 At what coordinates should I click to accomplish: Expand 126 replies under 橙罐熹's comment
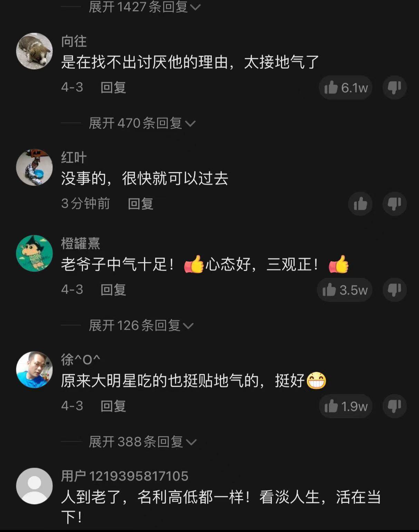coord(141,325)
